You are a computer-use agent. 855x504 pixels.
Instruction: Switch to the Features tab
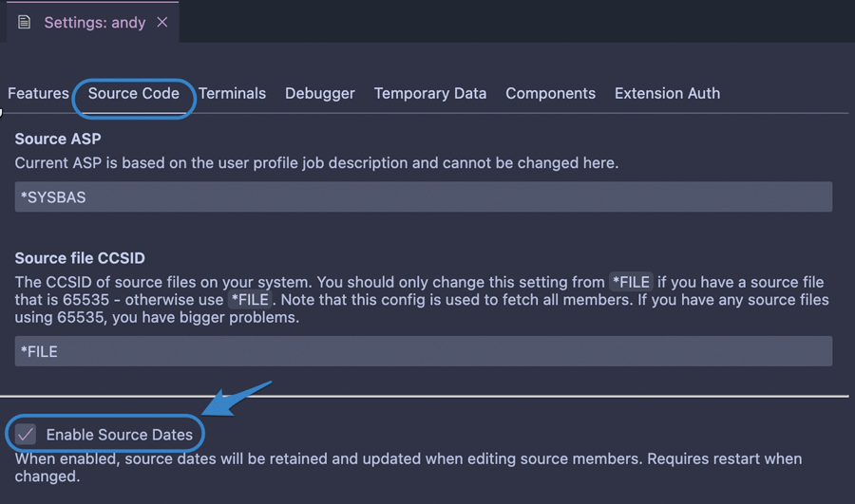(x=38, y=93)
